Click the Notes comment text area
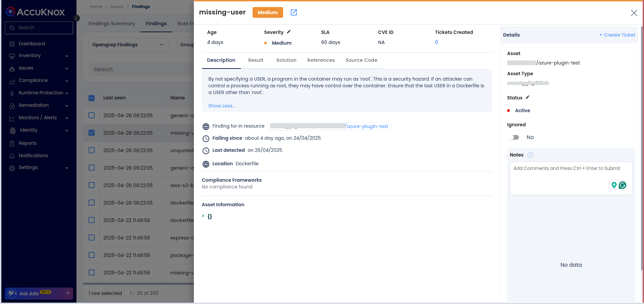 (x=571, y=178)
